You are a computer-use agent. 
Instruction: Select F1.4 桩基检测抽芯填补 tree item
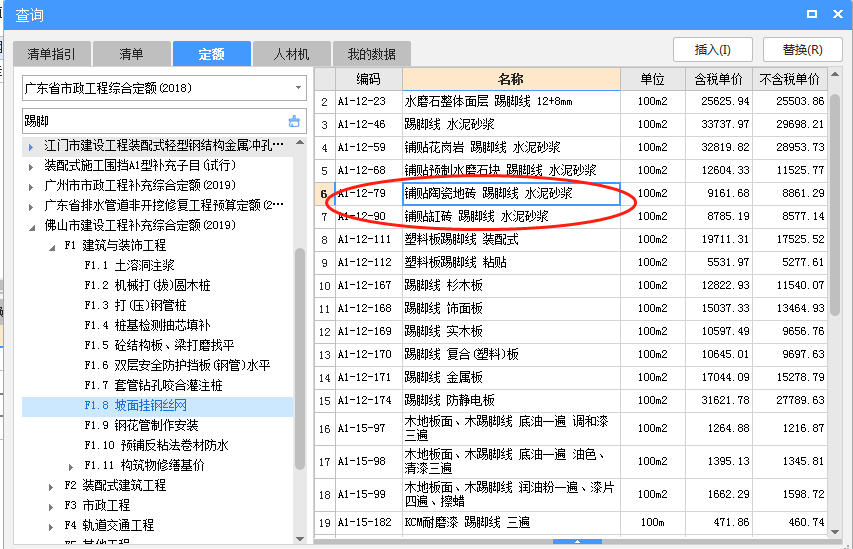147,325
